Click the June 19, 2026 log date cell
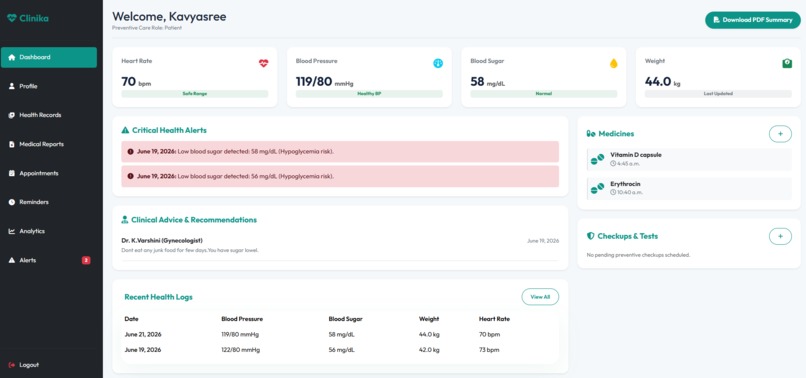 pos(143,350)
